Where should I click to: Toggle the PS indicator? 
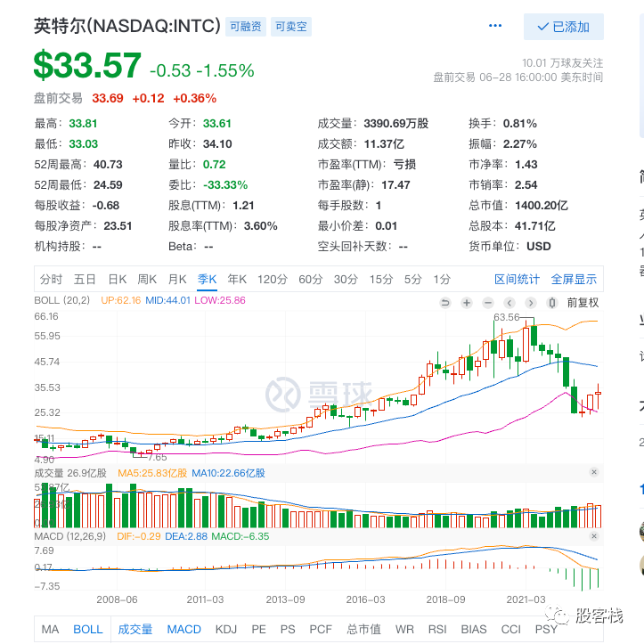(288, 629)
